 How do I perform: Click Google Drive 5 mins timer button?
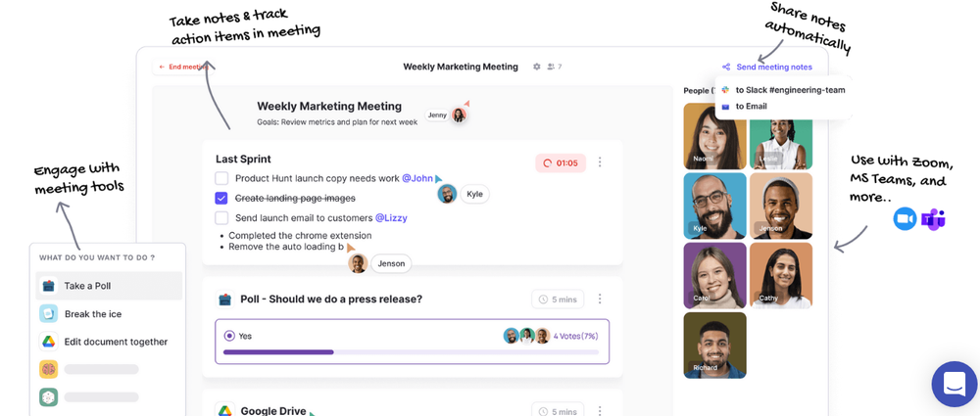pyautogui.click(x=558, y=411)
